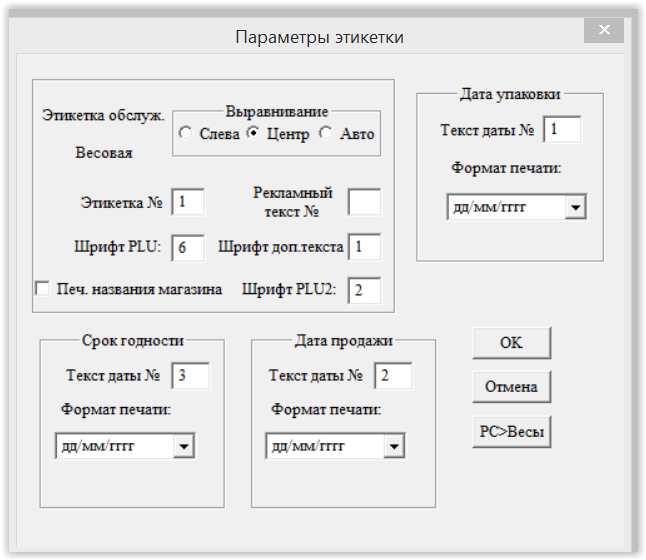Click the Этикетка № input field
Screen dimensions: 646x560
coord(188,202)
